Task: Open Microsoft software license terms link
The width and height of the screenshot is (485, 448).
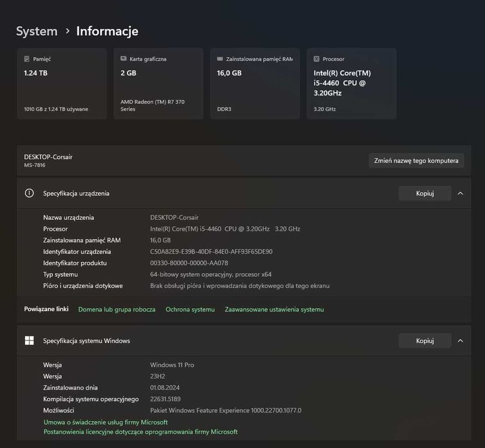Action: click(x=140, y=432)
